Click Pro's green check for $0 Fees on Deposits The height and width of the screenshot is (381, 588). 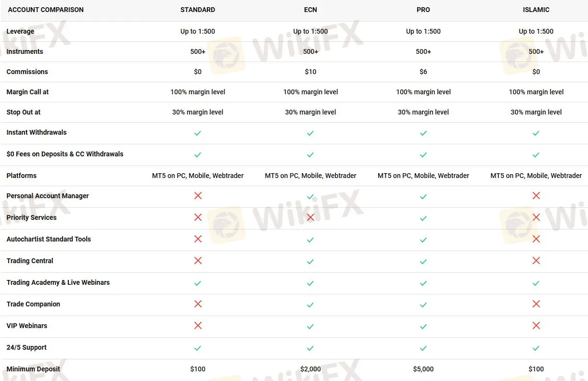coord(423,155)
